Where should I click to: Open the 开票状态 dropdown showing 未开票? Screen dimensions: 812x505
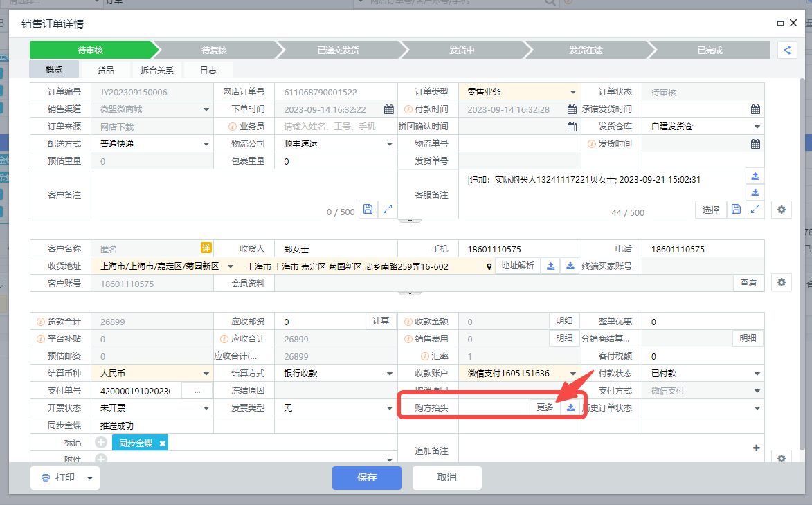click(206, 408)
